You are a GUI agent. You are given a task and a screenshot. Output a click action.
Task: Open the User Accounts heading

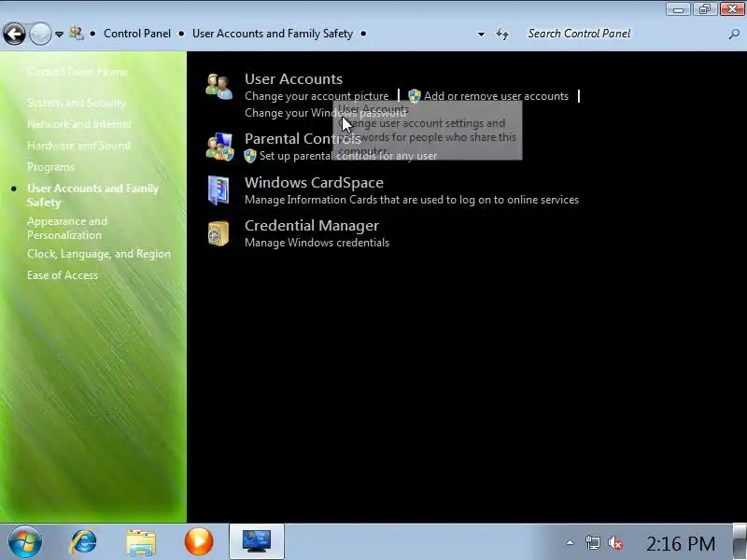click(293, 79)
